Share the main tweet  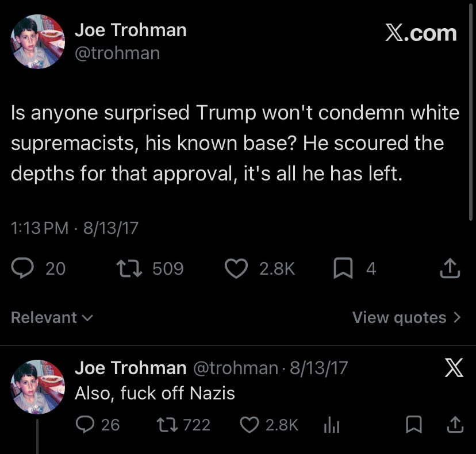pyautogui.click(x=450, y=268)
